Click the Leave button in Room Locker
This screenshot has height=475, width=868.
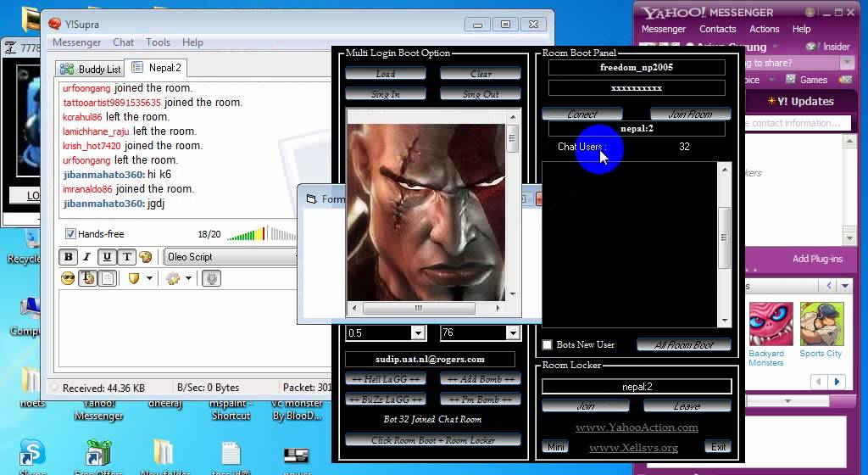pyautogui.click(x=687, y=406)
